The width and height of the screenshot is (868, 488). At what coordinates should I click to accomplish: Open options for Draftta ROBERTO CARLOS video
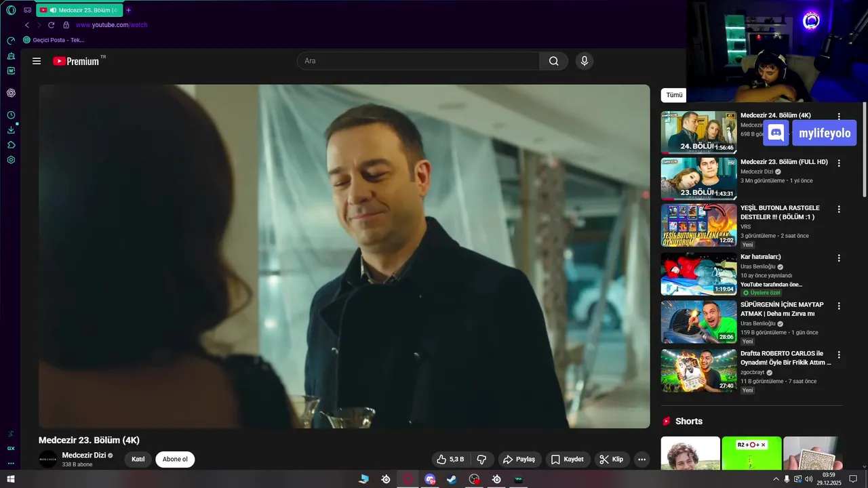tap(839, 355)
